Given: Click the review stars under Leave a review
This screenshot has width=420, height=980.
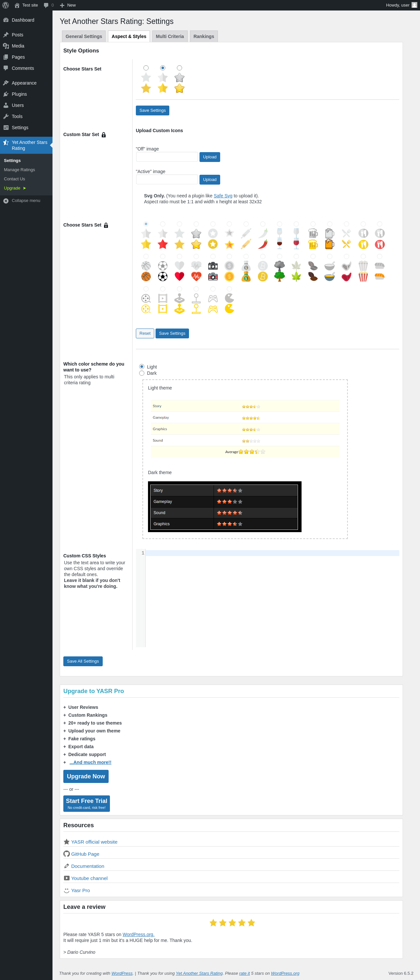Looking at the screenshot, I should (x=232, y=923).
